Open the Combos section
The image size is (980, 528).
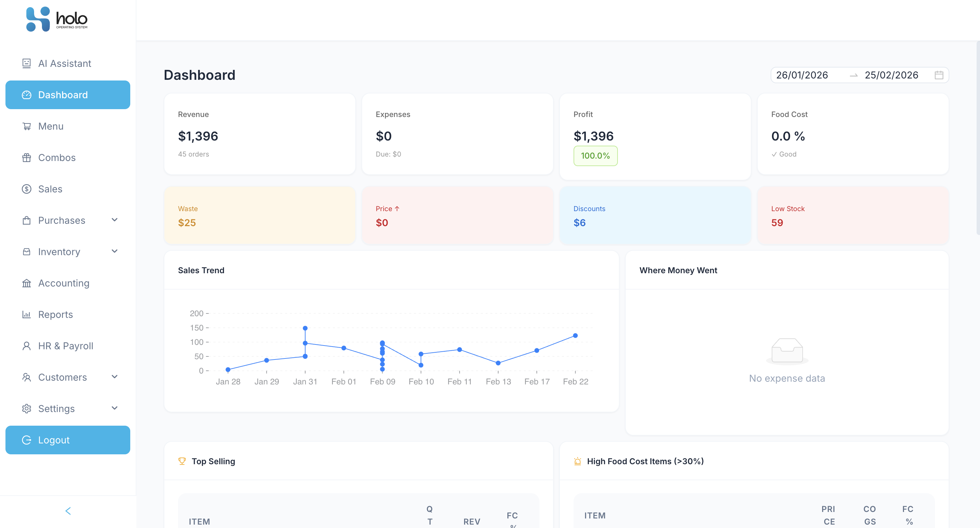click(x=56, y=158)
